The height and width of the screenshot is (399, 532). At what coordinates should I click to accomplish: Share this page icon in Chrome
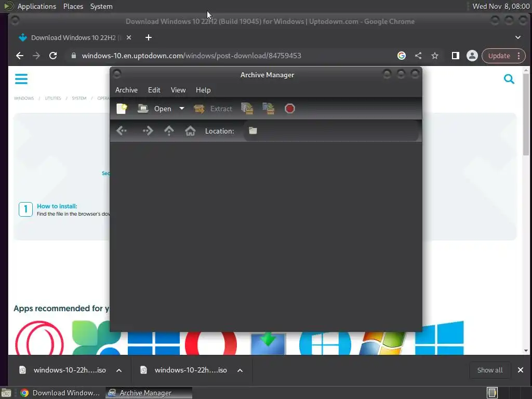[418, 56]
